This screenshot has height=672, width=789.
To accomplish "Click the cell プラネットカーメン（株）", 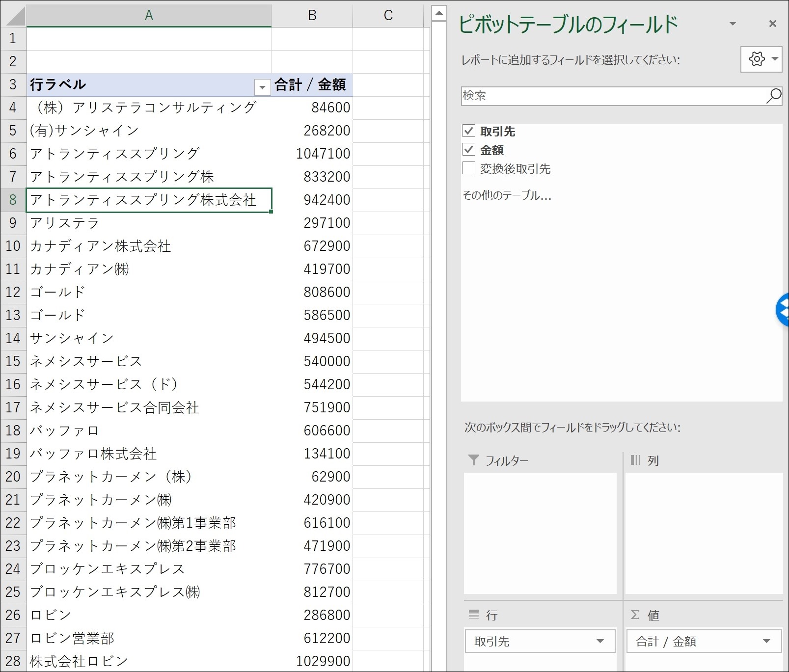I will click(x=149, y=477).
